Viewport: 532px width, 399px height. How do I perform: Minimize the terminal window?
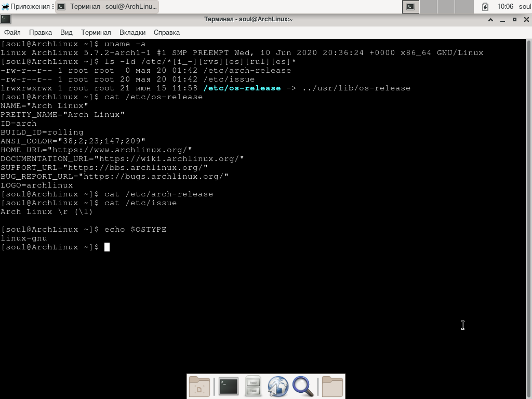(x=503, y=20)
